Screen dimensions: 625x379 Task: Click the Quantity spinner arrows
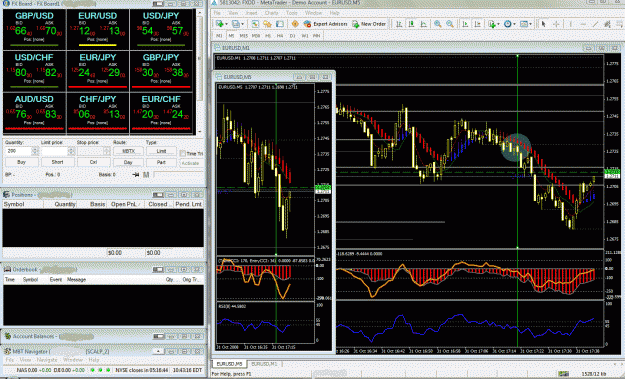[35, 151]
